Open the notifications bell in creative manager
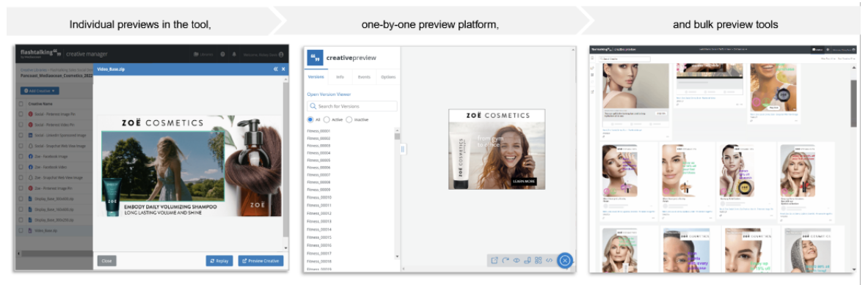This screenshot has width=868, height=285. click(233, 54)
